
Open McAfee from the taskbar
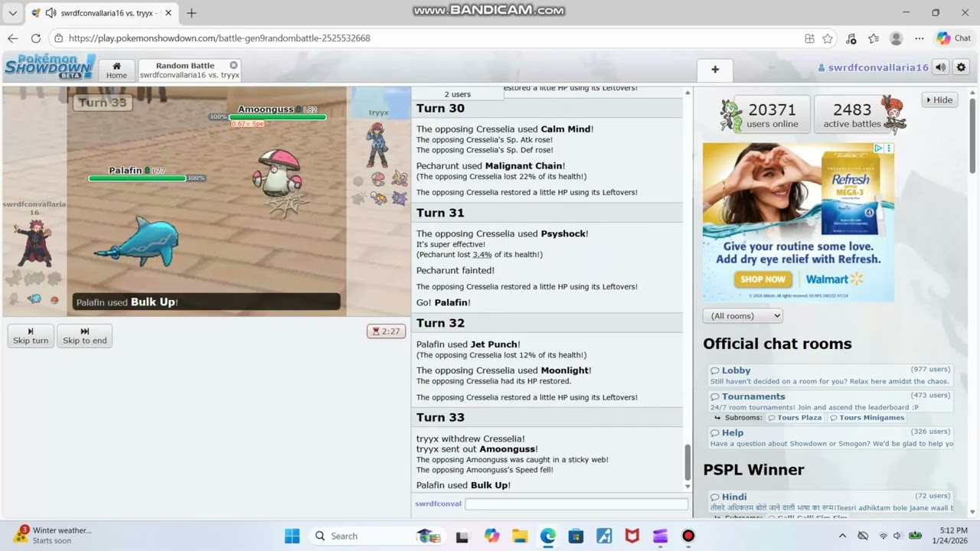point(632,536)
